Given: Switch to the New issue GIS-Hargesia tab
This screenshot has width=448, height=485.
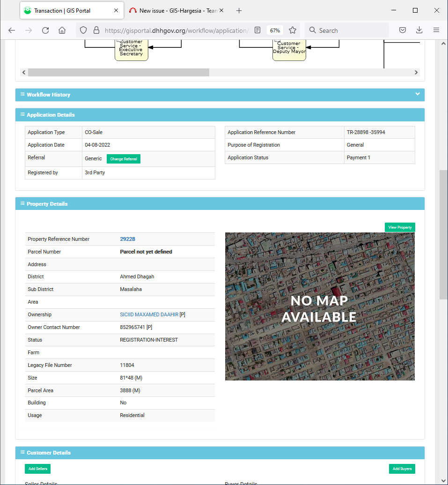Looking at the screenshot, I should click(177, 10).
